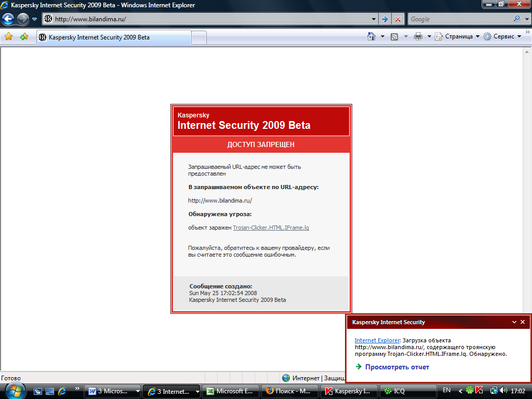Click vertical scrollbar up arrow
The height and width of the screenshot is (399, 532).
coord(527,52)
